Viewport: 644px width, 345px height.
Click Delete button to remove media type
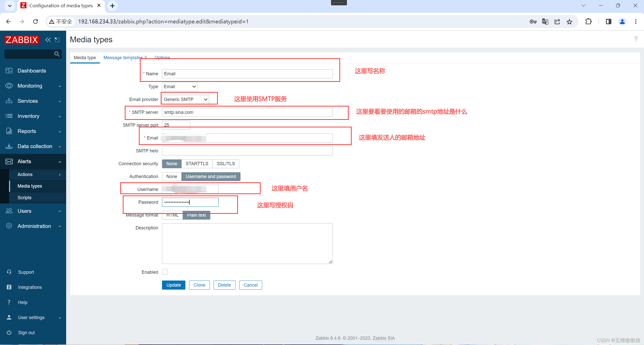click(225, 285)
